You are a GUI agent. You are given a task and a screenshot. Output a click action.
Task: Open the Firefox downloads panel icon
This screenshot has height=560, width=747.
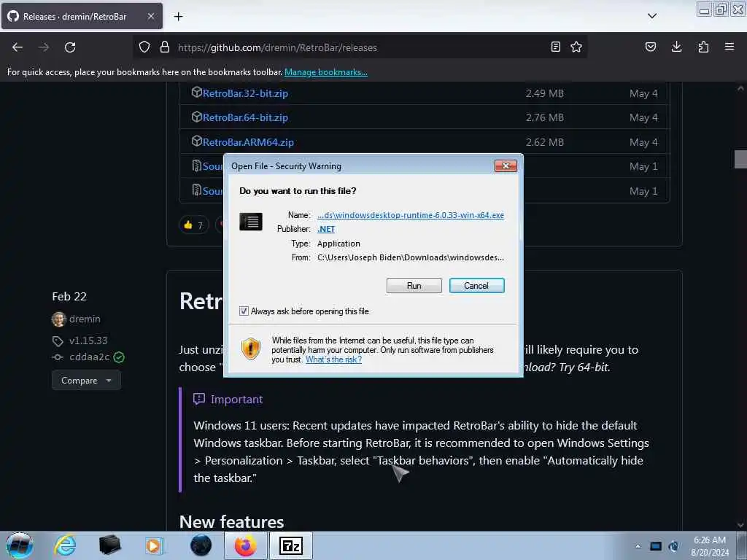pyautogui.click(x=676, y=47)
